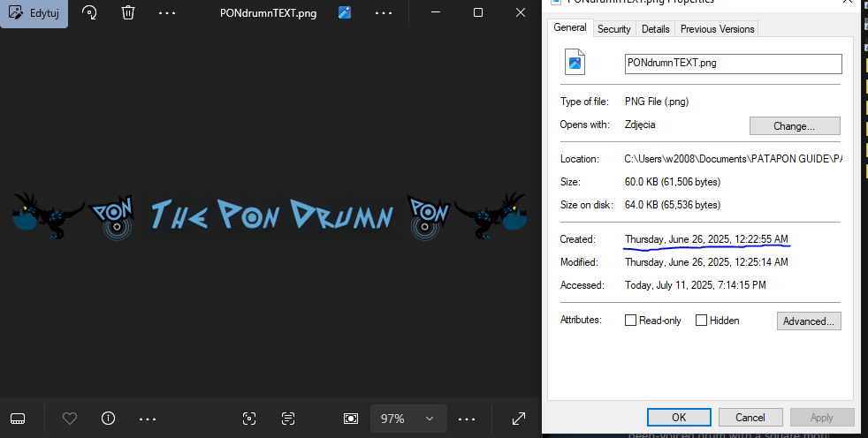Mark the image as favorite with the heart icon
The image size is (868, 438).
pos(70,419)
